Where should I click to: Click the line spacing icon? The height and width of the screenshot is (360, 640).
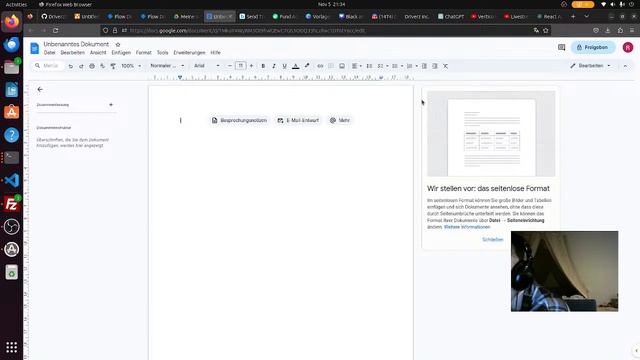(x=369, y=66)
